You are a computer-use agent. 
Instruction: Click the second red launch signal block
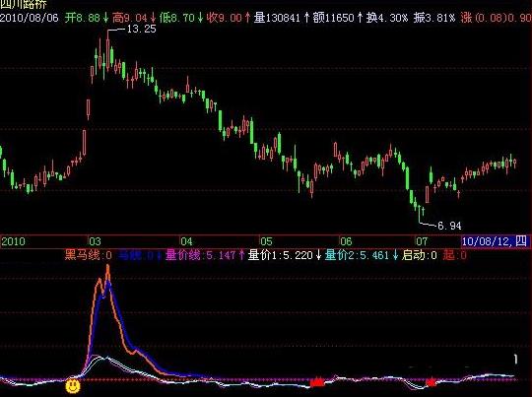(431, 382)
